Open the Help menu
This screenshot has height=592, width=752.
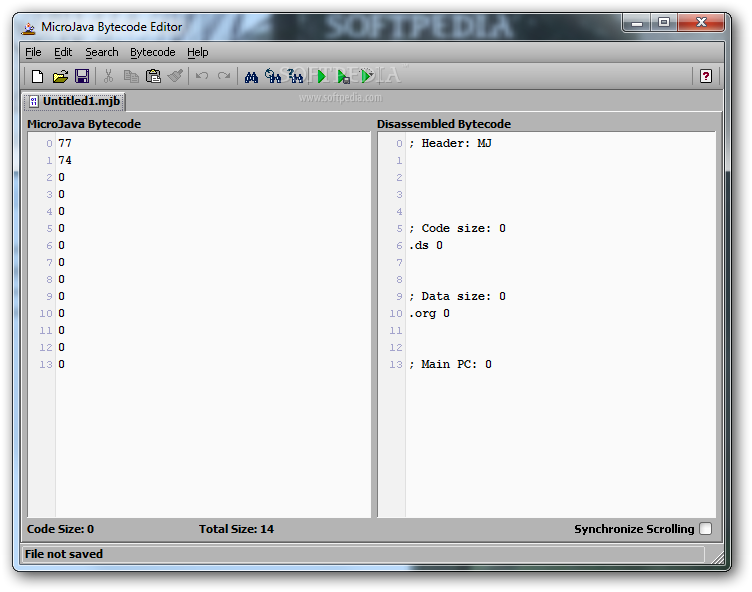pos(198,52)
